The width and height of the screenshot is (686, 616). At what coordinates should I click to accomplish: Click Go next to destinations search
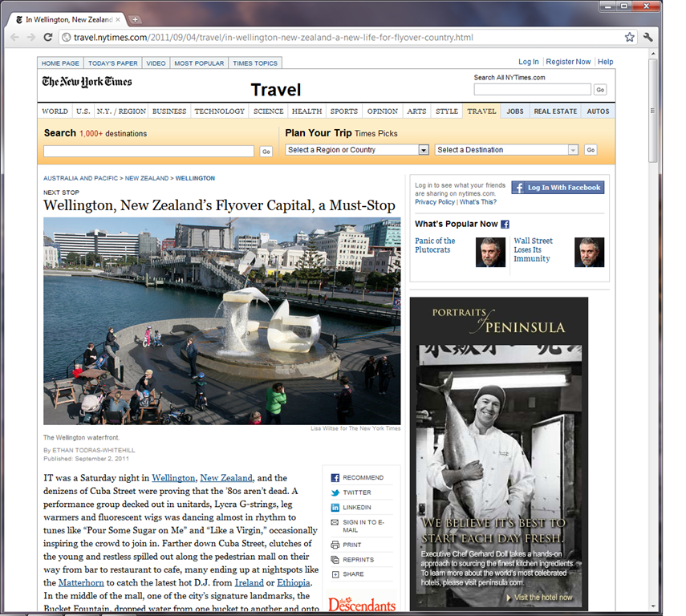(x=266, y=152)
